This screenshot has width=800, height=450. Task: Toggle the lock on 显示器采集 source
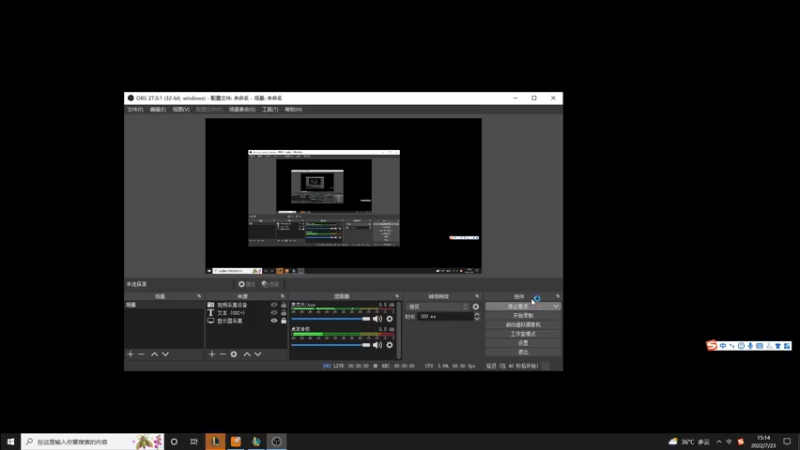(x=284, y=321)
